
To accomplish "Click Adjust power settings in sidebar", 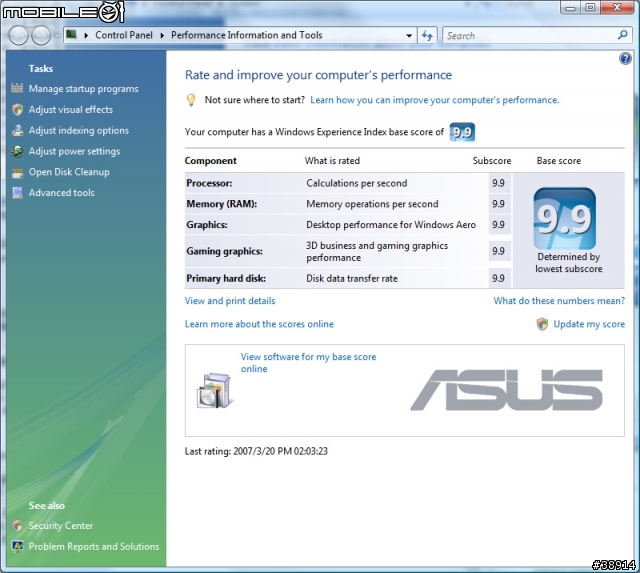I will [74, 152].
